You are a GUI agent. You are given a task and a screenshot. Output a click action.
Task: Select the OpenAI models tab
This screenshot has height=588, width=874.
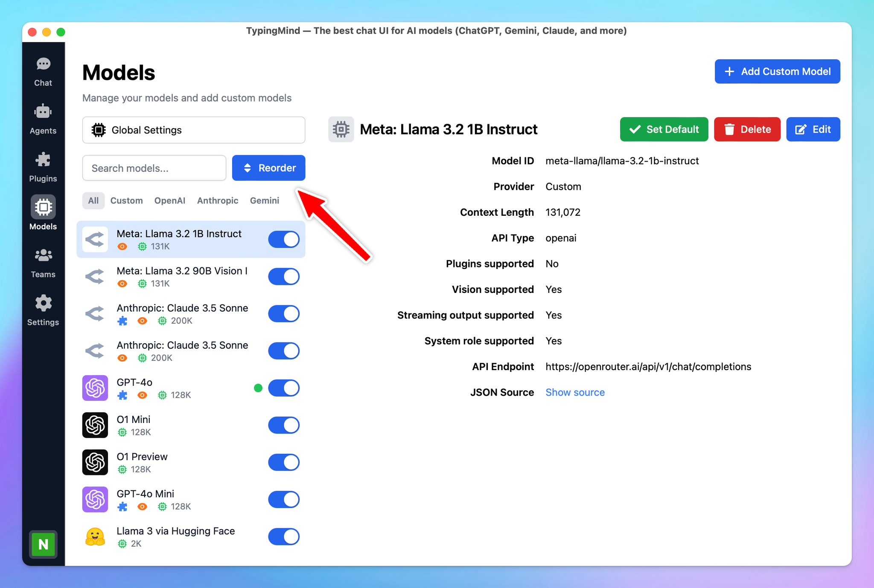click(x=169, y=201)
